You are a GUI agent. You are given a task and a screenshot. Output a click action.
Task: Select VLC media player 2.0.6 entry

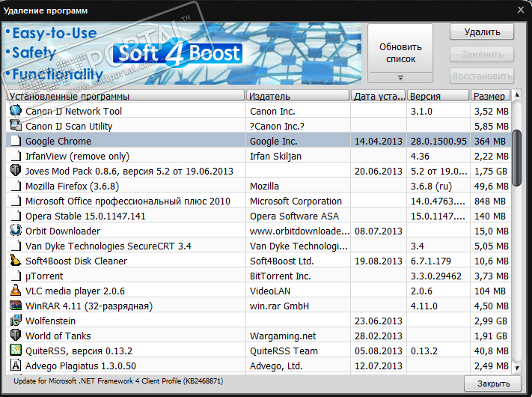[x=75, y=291]
